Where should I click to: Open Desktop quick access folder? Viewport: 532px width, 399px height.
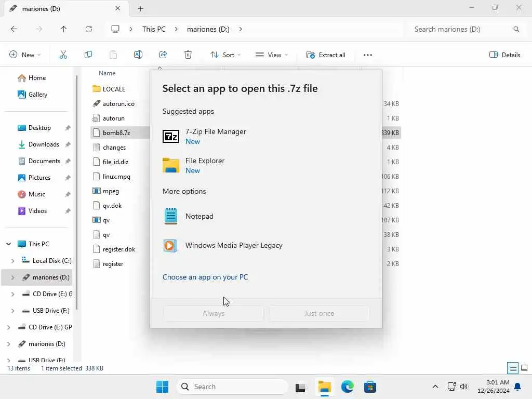39,128
